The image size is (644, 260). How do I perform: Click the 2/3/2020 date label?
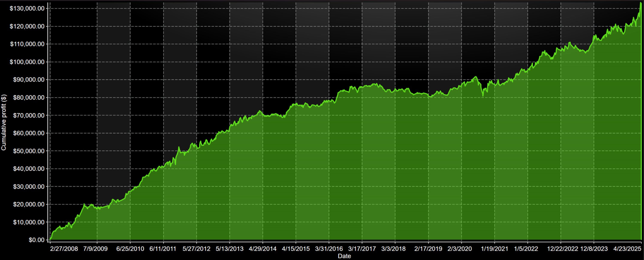tap(460, 249)
